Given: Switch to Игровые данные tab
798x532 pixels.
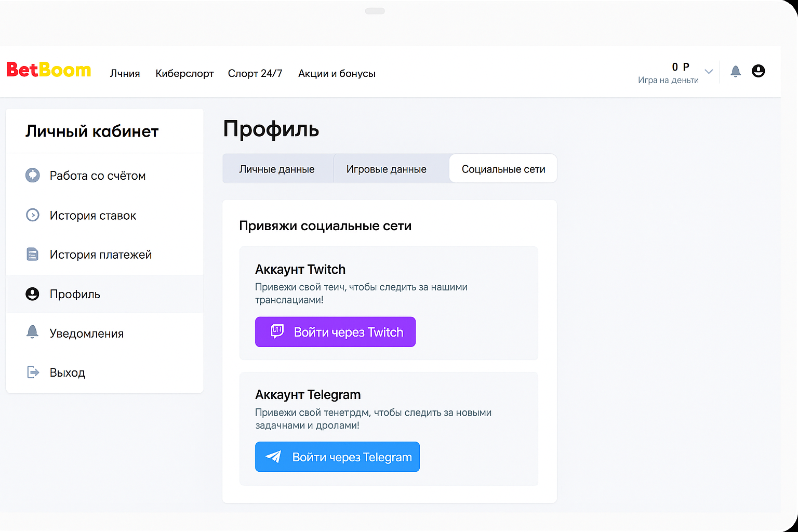Looking at the screenshot, I should (386, 169).
